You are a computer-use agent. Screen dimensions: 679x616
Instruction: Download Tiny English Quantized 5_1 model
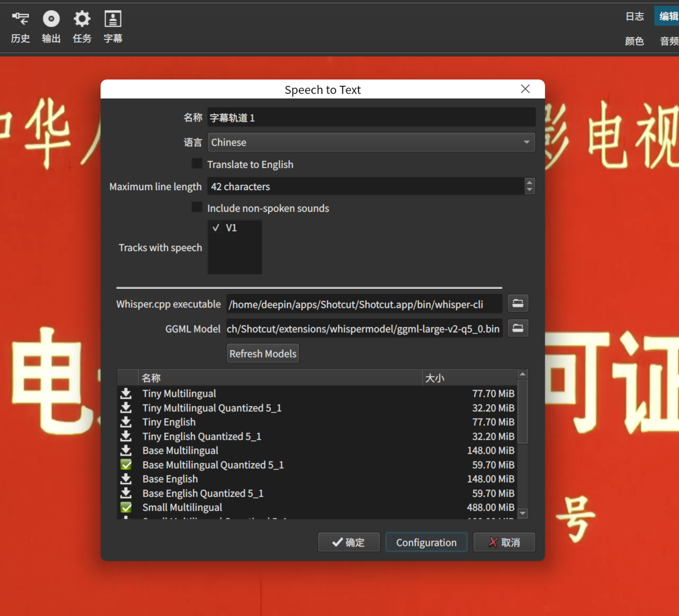(126, 436)
